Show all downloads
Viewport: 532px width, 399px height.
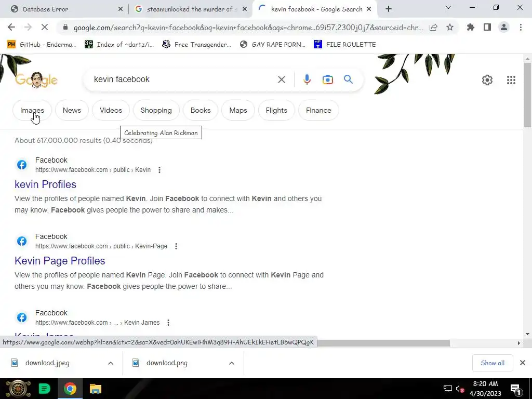coord(493,363)
